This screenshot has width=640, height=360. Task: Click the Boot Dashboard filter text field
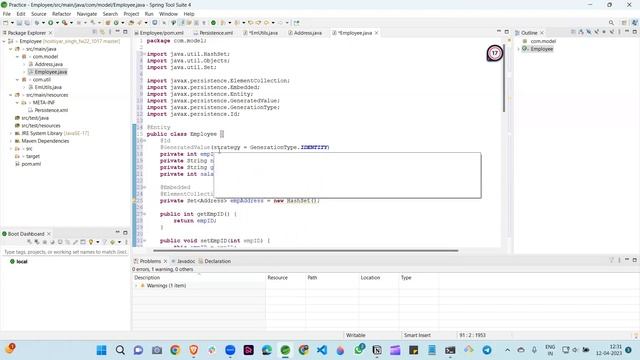(x=65, y=252)
